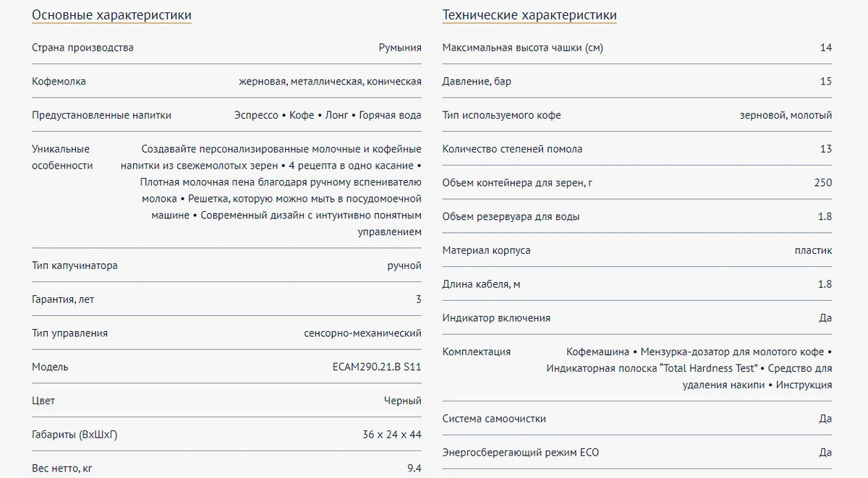Click the control type value "сенсорно-механический"
Viewport: 868px width, 478px height.
(x=363, y=333)
